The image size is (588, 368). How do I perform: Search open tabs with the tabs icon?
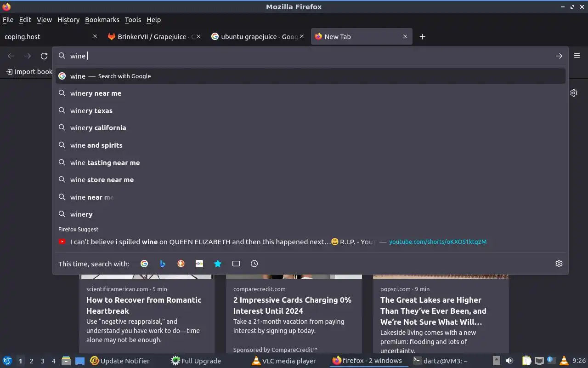(x=236, y=264)
